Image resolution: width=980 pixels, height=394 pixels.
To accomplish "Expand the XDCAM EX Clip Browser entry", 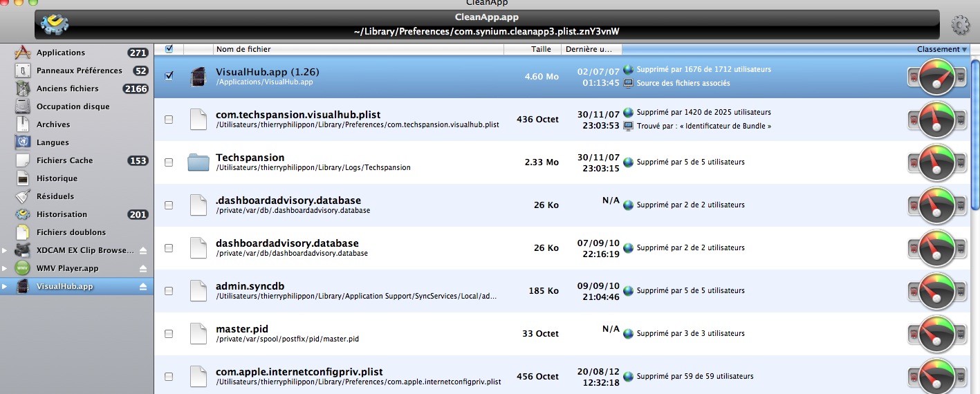I will coord(6,250).
